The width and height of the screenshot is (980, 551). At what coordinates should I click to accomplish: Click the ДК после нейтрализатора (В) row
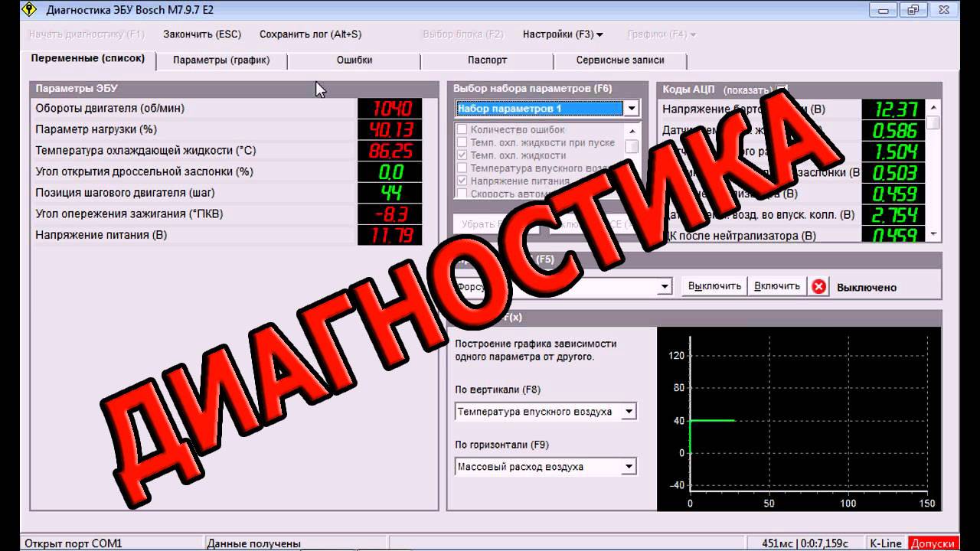click(x=792, y=236)
